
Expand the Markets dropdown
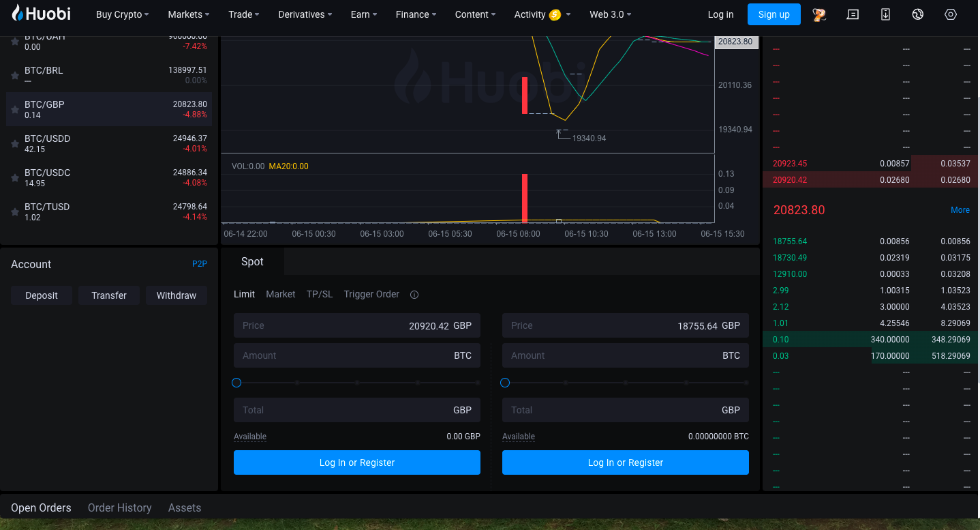pos(189,14)
